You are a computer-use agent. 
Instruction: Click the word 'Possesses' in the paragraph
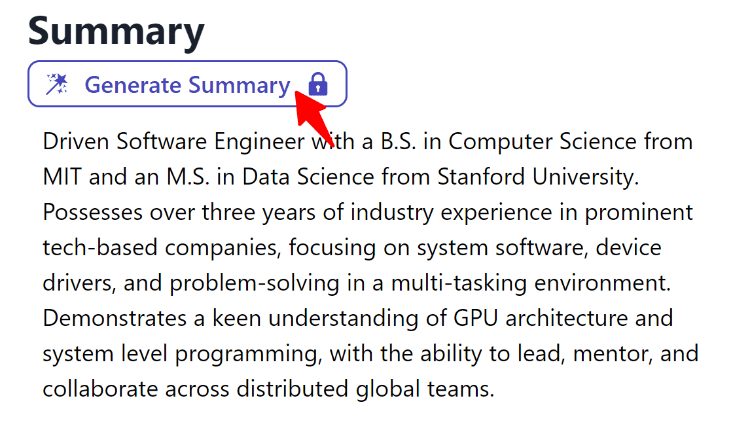click(93, 212)
